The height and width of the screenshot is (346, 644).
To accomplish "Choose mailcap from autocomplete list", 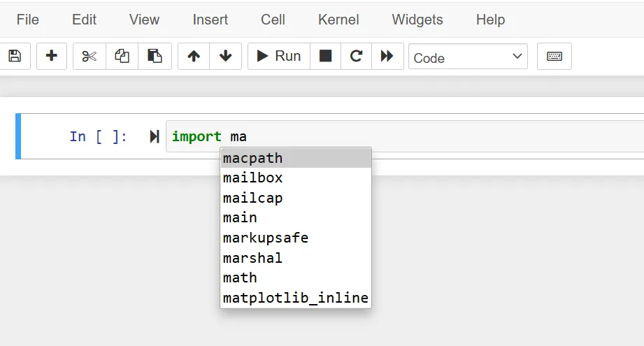I will (296, 198).
